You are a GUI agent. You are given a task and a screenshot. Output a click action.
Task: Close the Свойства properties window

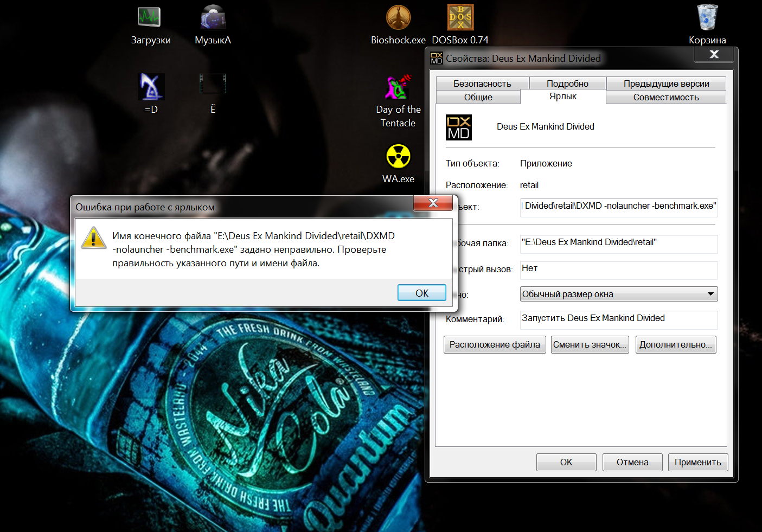(x=714, y=54)
